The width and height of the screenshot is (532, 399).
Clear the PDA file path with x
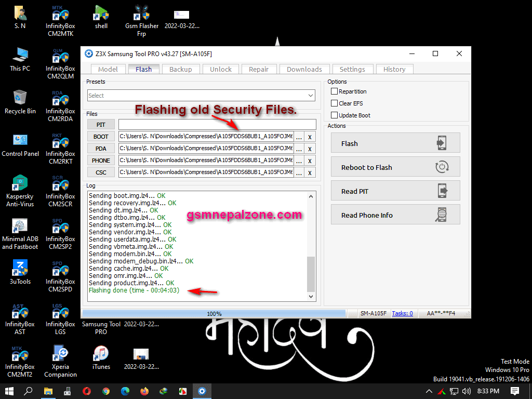310,149
